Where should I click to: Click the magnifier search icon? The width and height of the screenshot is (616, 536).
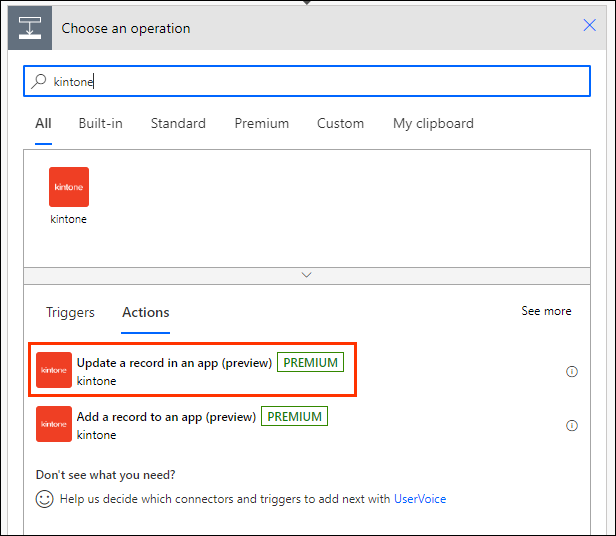coord(39,82)
